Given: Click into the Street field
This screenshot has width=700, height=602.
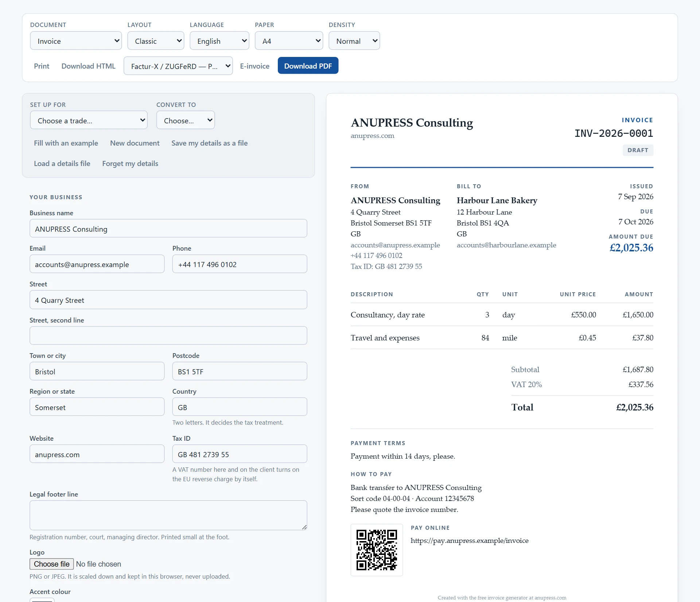Looking at the screenshot, I should point(168,300).
